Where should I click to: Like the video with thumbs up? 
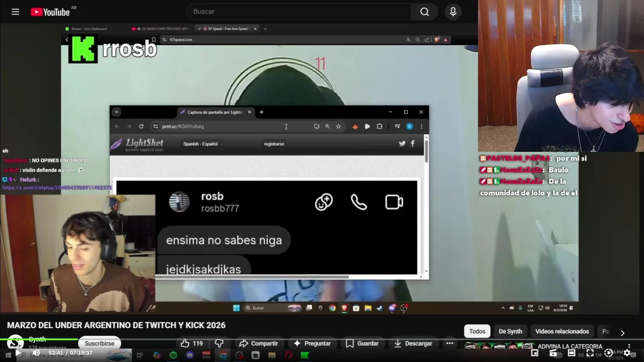point(192,343)
